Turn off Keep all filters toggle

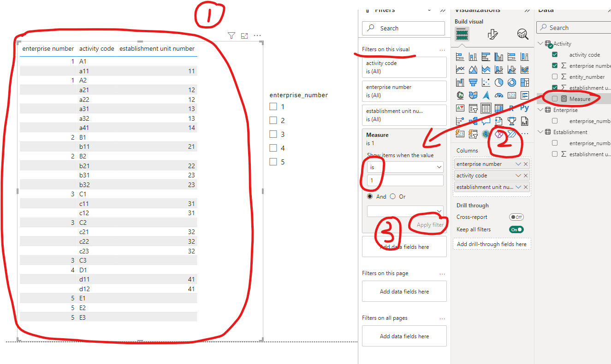click(516, 229)
